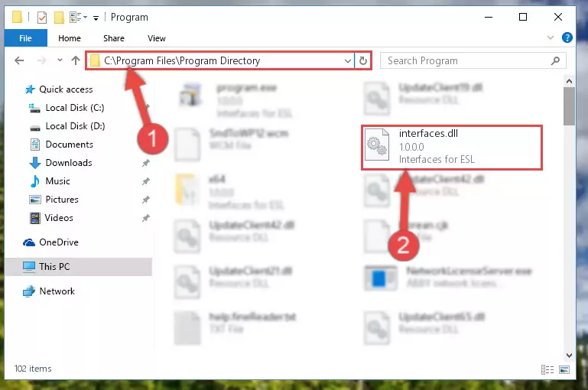
Task: Go back with the left arrow
Action: (x=19, y=60)
